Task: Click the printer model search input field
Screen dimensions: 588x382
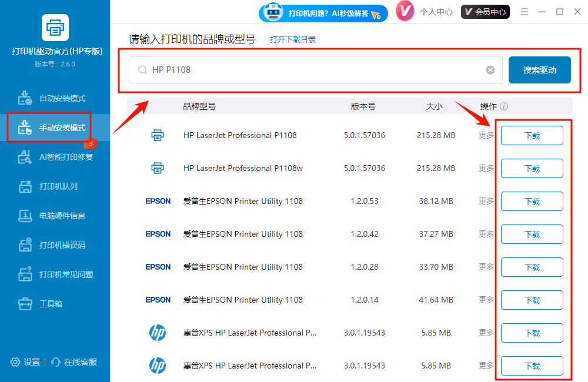Action: pos(312,70)
